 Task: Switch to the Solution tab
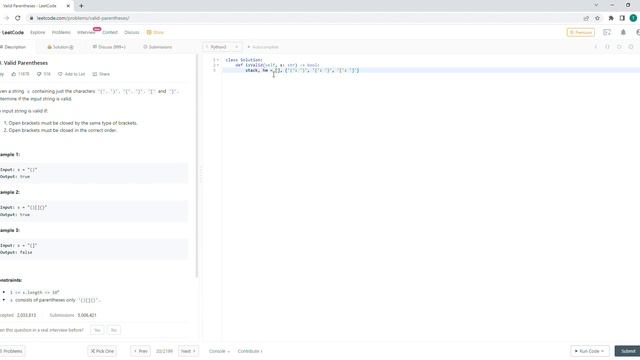tap(60, 47)
